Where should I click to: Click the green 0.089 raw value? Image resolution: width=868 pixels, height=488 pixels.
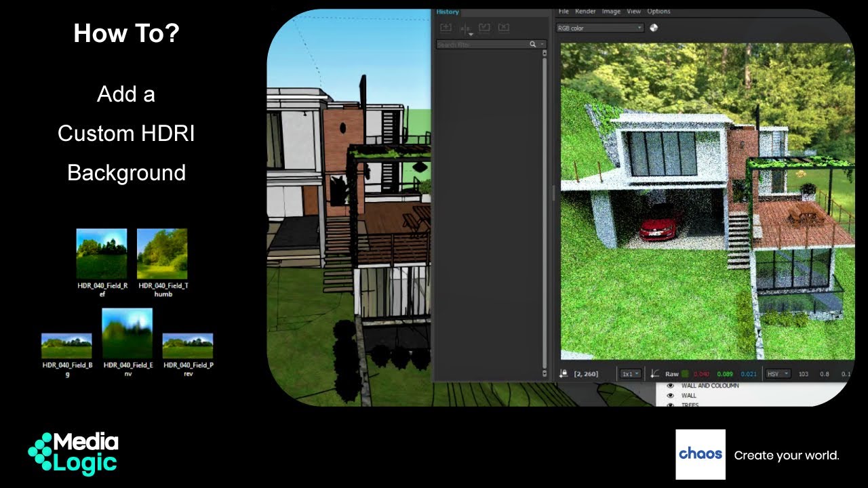coord(725,374)
